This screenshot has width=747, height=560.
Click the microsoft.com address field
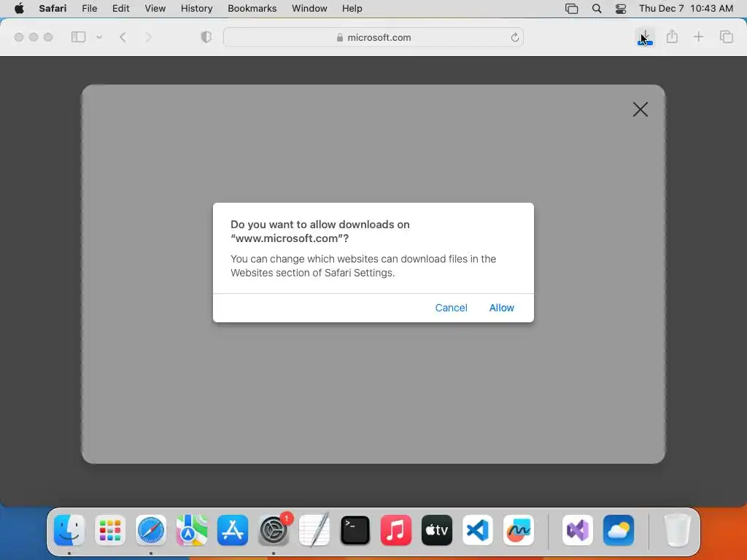click(373, 38)
